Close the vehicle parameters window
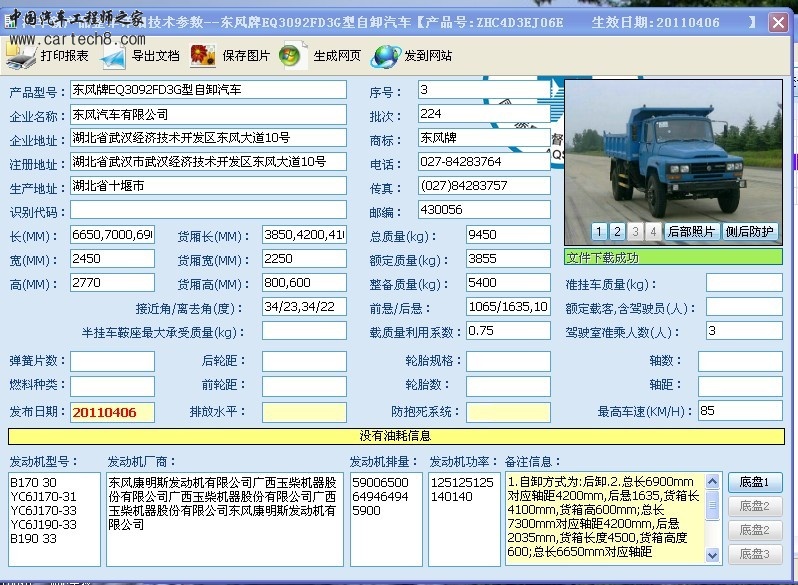 point(778,22)
